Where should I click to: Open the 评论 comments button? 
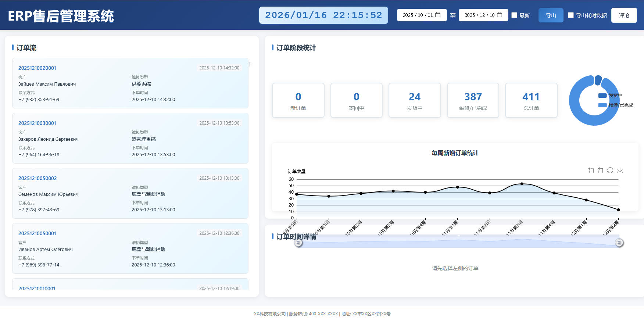pyautogui.click(x=624, y=15)
